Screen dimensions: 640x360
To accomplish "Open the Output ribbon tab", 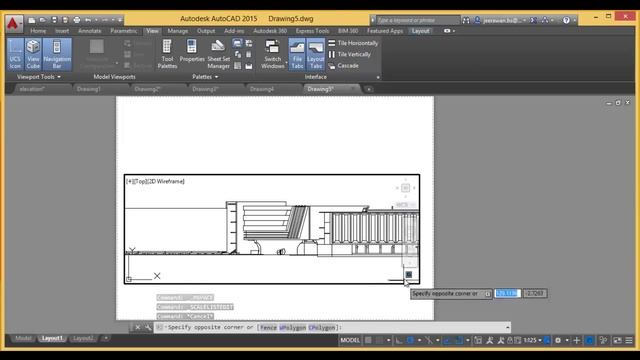I will point(206,31).
